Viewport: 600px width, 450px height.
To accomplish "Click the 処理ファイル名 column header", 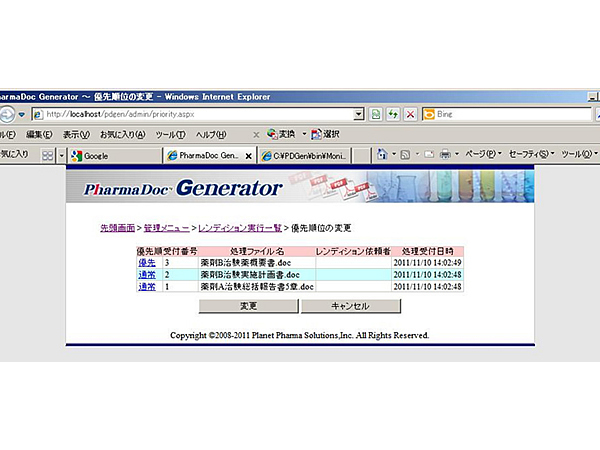I will (257, 251).
